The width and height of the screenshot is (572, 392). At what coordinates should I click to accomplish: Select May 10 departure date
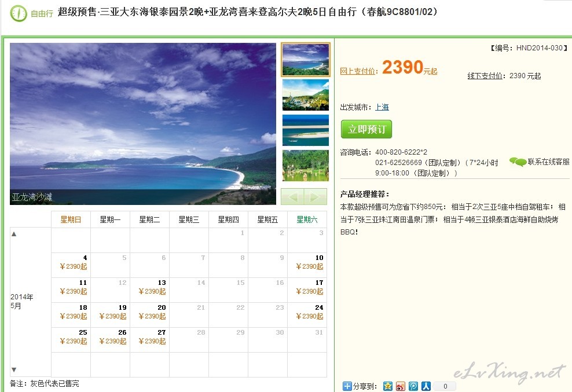click(x=307, y=265)
